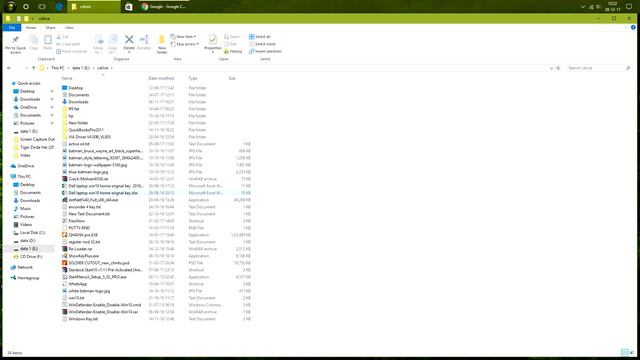Select the WhatsApp shortcut
This screenshot has height=360, width=640.
point(78,284)
